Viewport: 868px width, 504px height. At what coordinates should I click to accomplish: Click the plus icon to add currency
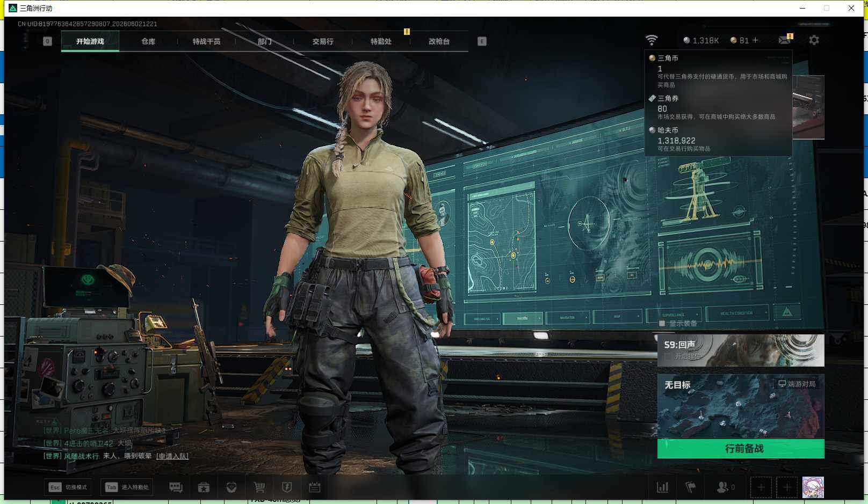(x=755, y=40)
